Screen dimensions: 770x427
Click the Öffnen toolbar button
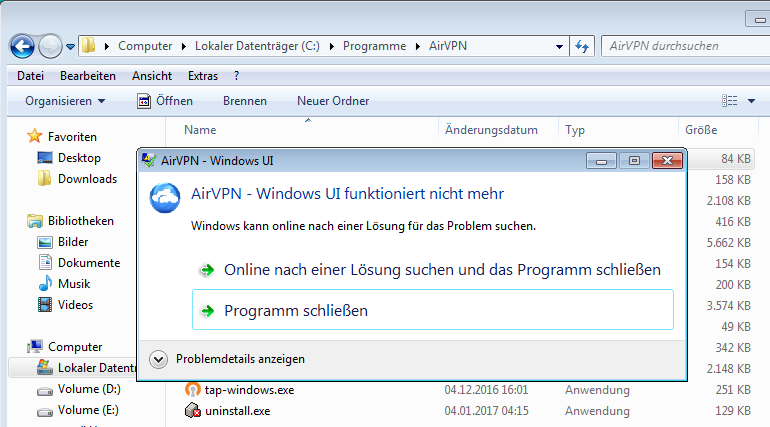165,101
